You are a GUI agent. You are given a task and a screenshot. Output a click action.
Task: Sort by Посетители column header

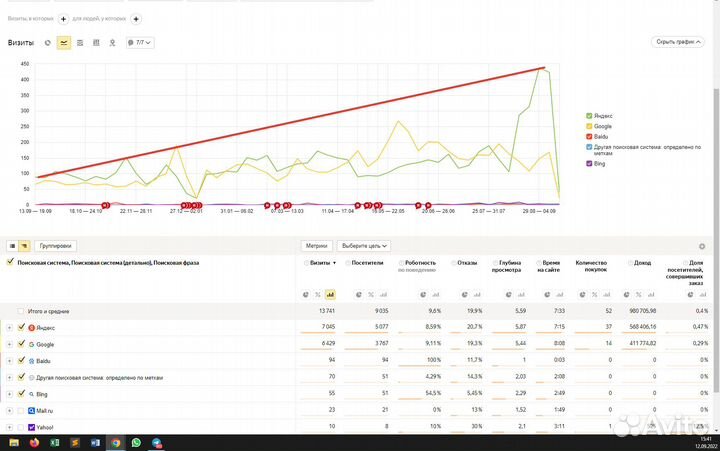tap(367, 263)
